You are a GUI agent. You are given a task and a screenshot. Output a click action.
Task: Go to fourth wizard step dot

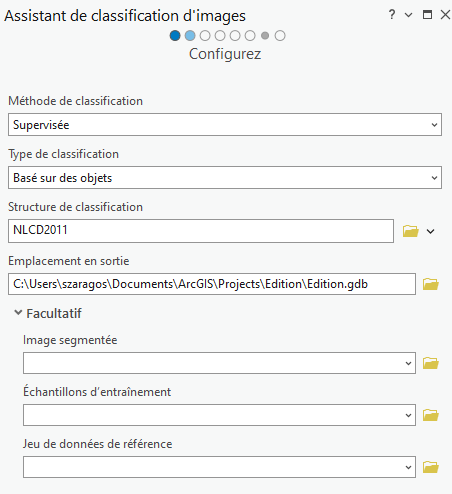click(x=220, y=36)
